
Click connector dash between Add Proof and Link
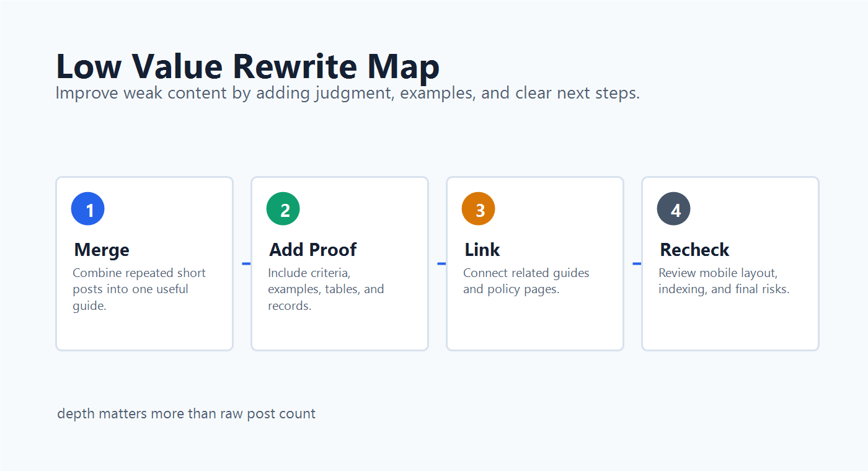pos(441,264)
